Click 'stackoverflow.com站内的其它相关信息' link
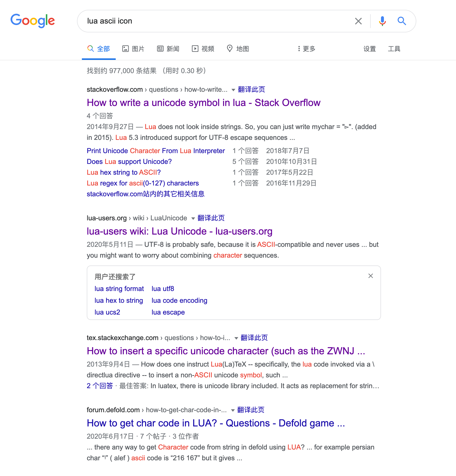 pyautogui.click(x=146, y=194)
